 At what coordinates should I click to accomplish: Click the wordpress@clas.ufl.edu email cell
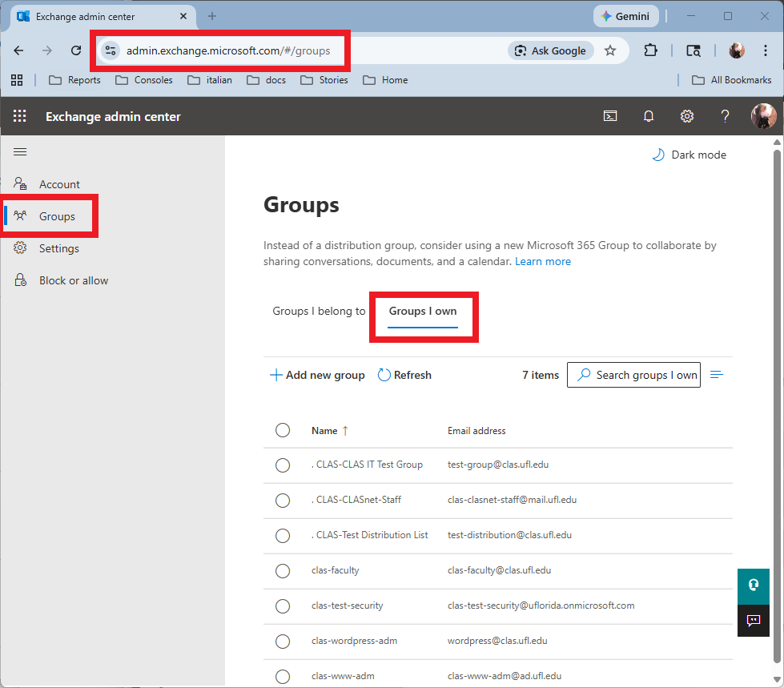497,641
